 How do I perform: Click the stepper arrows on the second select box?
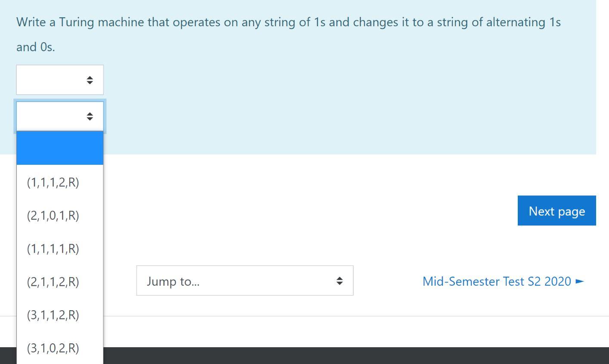[90, 116]
